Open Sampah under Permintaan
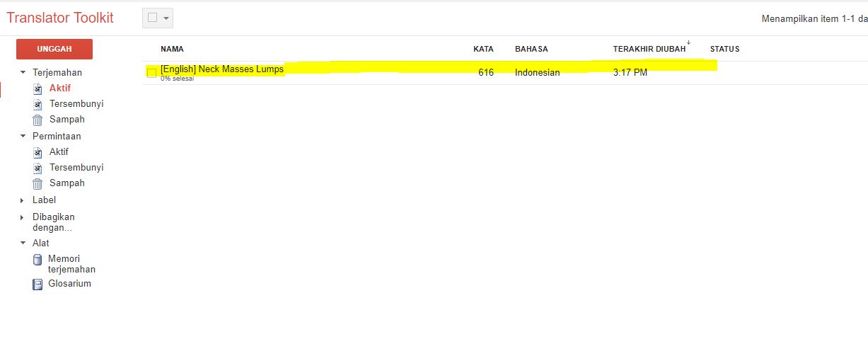The width and height of the screenshot is (868, 339). coord(67,183)
